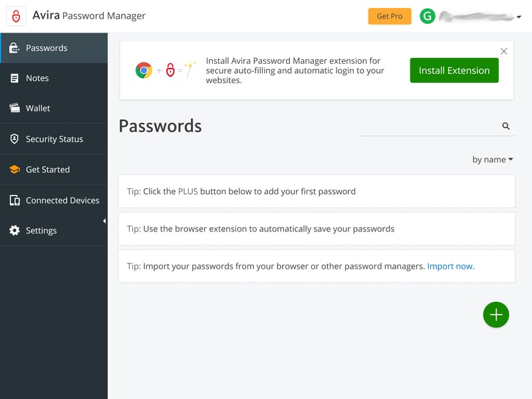Click the green G account avatar
The height and width of the screenshot is (399, 532).
[x=427, y=16]
